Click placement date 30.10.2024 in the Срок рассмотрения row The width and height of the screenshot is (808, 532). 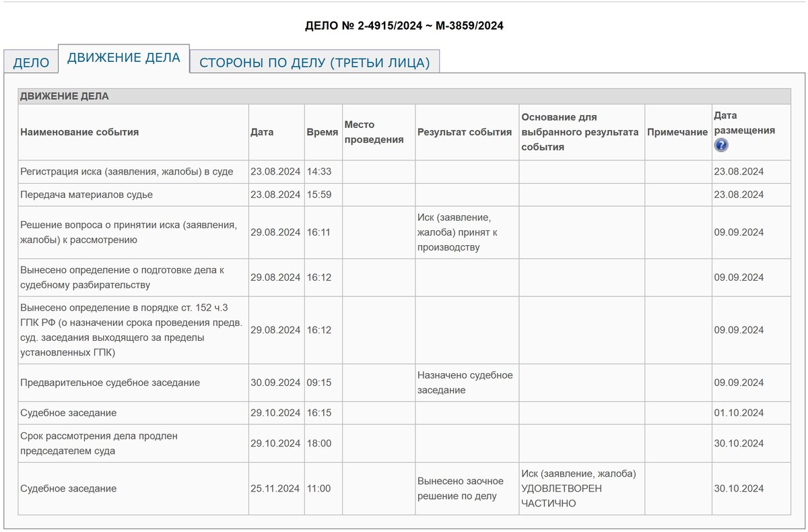[x=751, y=443]
